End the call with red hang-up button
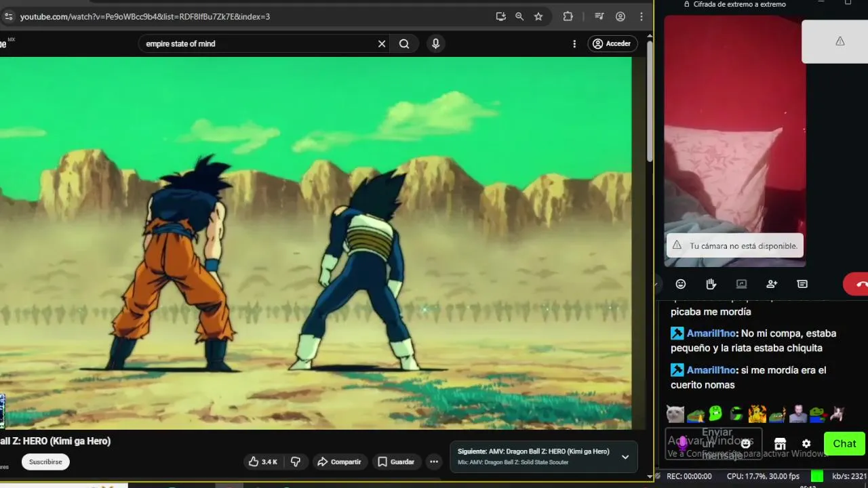 pos(857,284)
